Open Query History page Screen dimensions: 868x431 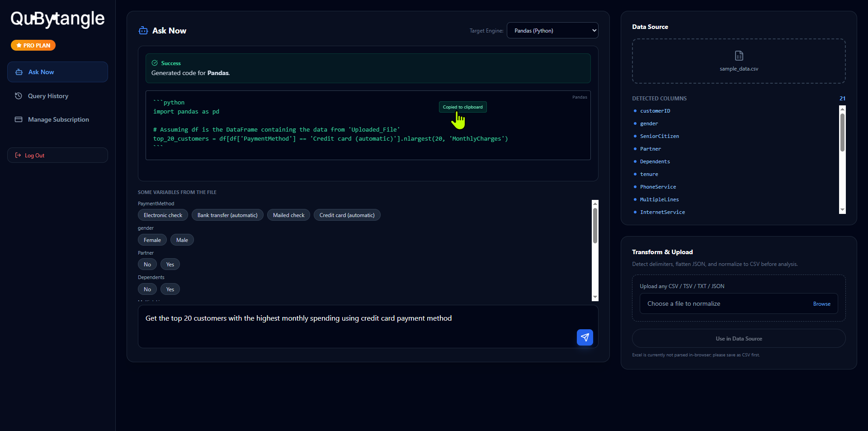pyautogui.click(x=57, y=96)
